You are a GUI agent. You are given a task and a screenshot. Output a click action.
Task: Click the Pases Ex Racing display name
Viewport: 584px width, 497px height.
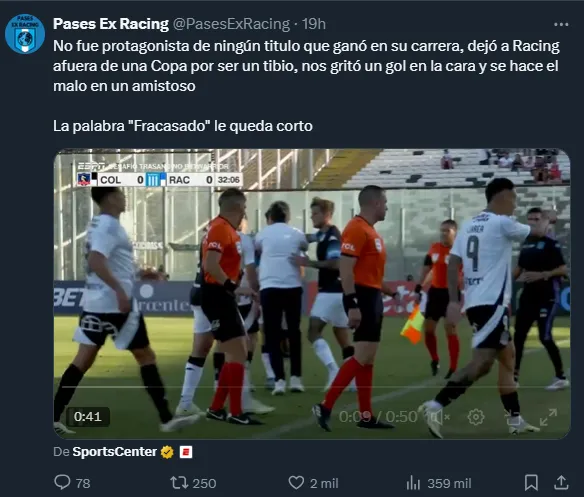coord(111,24)
